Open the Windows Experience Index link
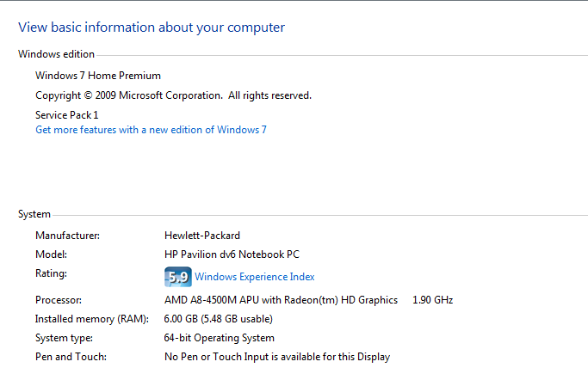This screenshot has height=374, width=588. pos(254,277)
